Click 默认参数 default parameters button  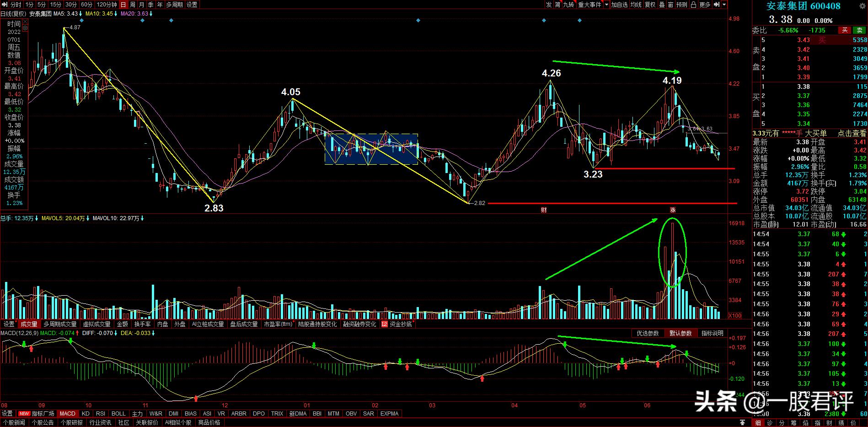coord(680,333)
